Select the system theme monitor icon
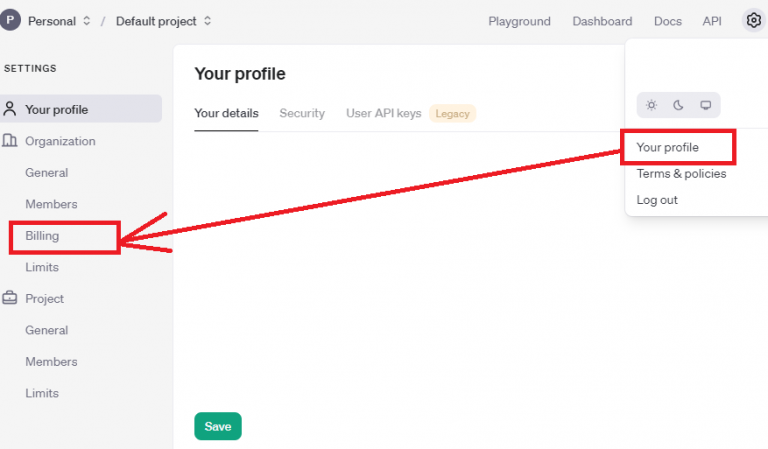This screenshot has width=768, height=449. coord(705,105)
